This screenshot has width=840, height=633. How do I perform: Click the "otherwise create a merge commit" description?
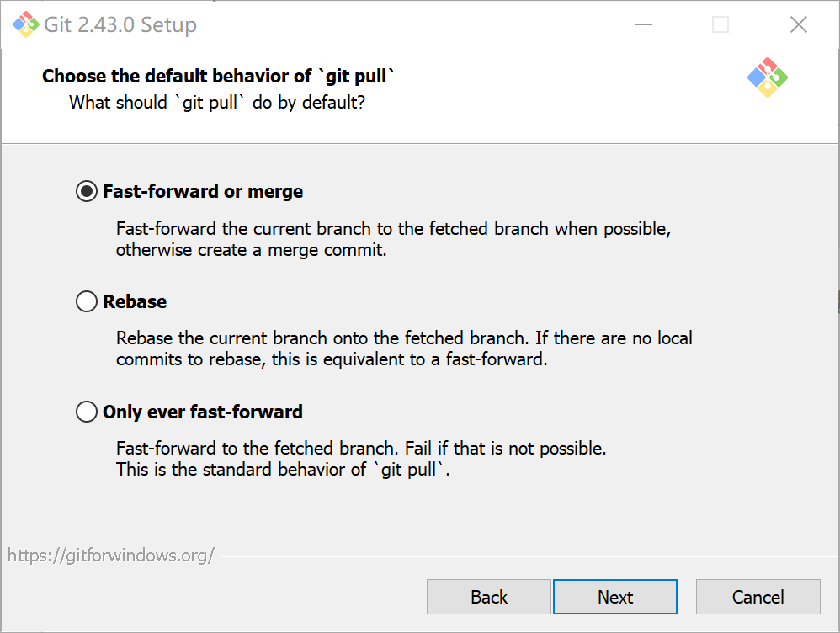[251, 250]
